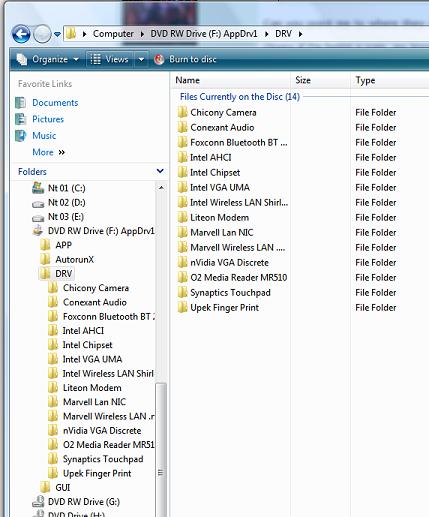Select Conexant Audio folder icon in file list
This screenshot has width=429, height=517.
click(183, 127)
